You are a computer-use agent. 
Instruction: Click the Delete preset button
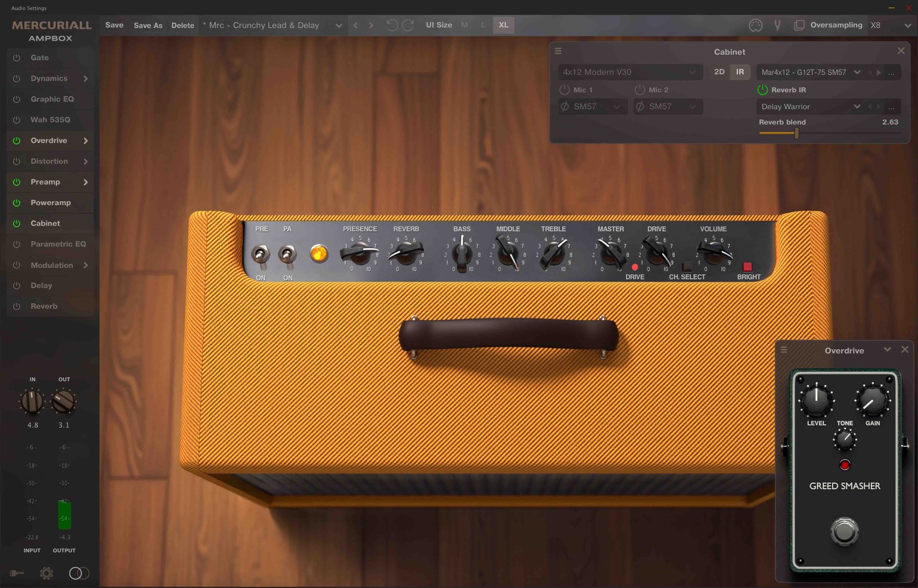182,26
